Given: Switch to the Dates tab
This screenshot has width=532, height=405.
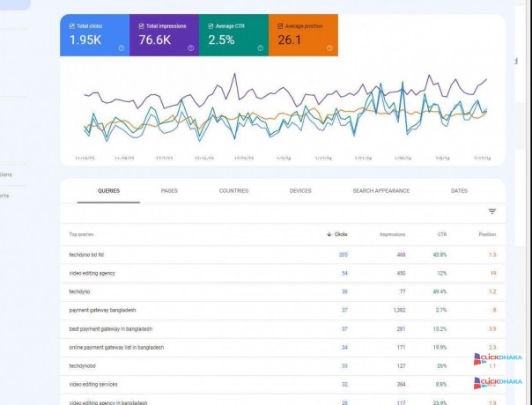Looking at the screenshot, I should click(x=459, y=191).
